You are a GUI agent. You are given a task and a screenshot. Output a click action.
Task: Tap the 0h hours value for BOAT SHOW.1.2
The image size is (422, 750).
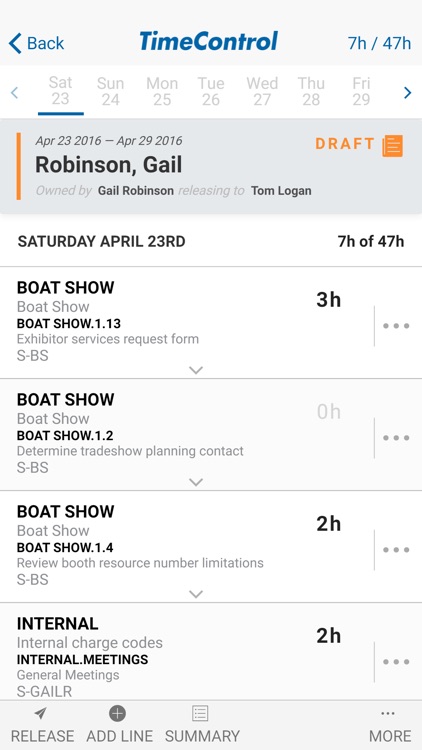(x=329, y=412)
